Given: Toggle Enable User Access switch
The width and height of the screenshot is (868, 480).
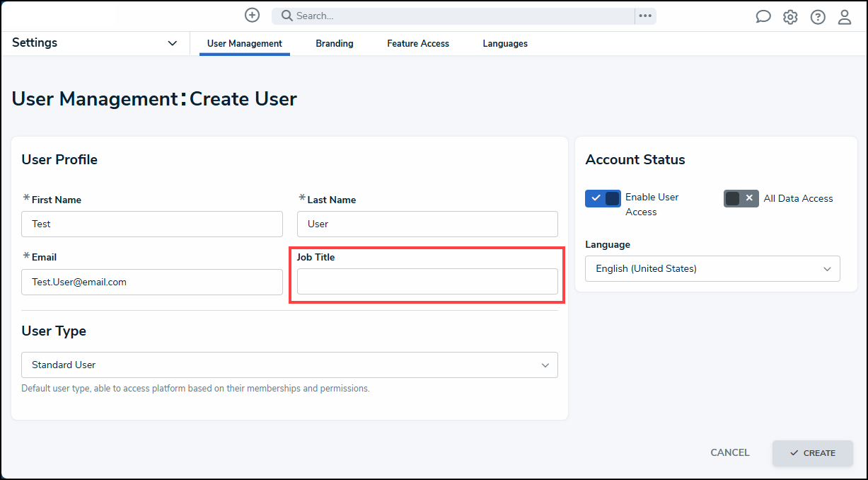Looking at the screenshot, I should pos(603,198).
